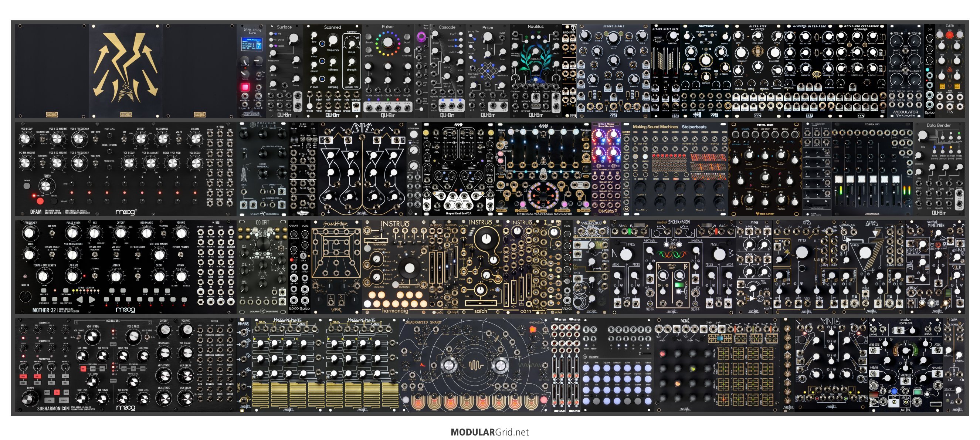
Task: Click the DFAM Volume knob
Action: [x=195, y=139]
